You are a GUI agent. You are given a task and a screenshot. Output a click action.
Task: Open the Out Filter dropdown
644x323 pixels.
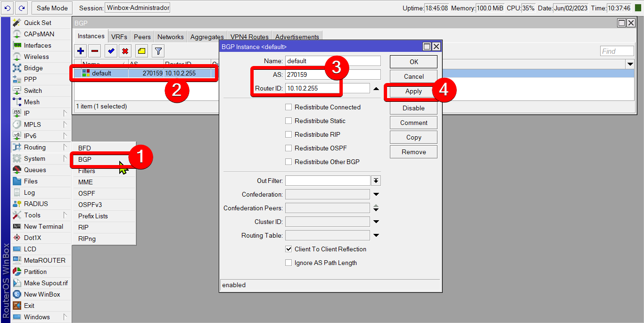tap(376, 181)
